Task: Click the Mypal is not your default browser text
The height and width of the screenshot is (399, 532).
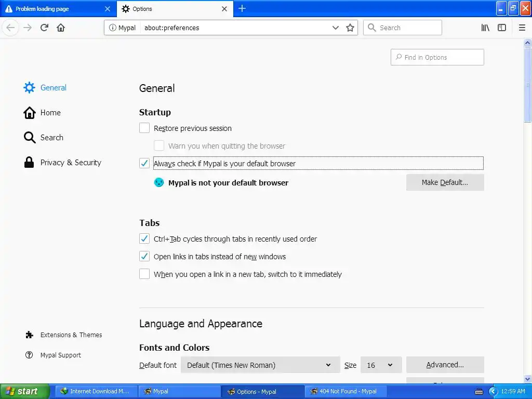Action: (x=229, y=182)
